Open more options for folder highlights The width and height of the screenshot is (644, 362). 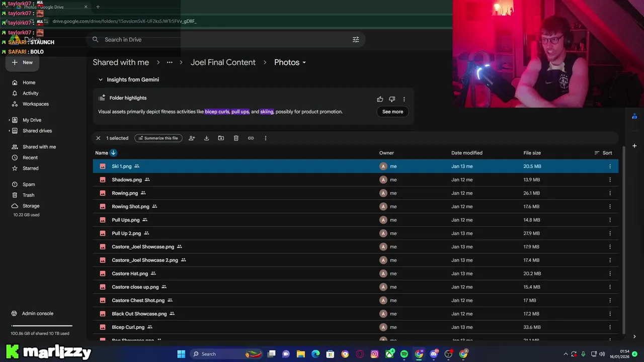(404, 99)
